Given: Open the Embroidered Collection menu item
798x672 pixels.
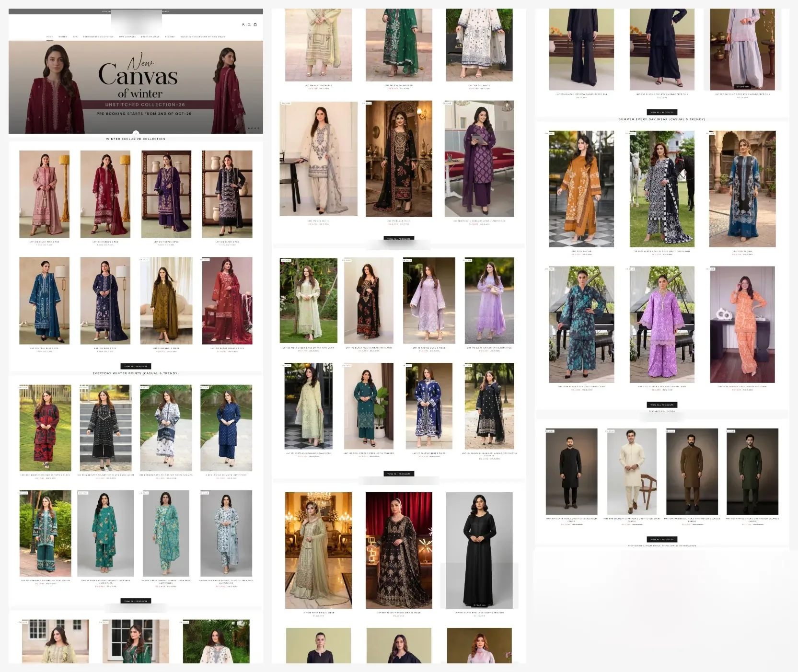Looking at the screenshot, I should click(x=98, y=36).
